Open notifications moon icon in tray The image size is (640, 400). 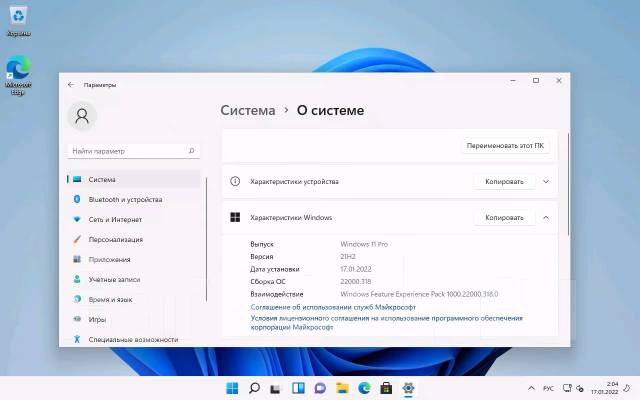pos(628,388)
